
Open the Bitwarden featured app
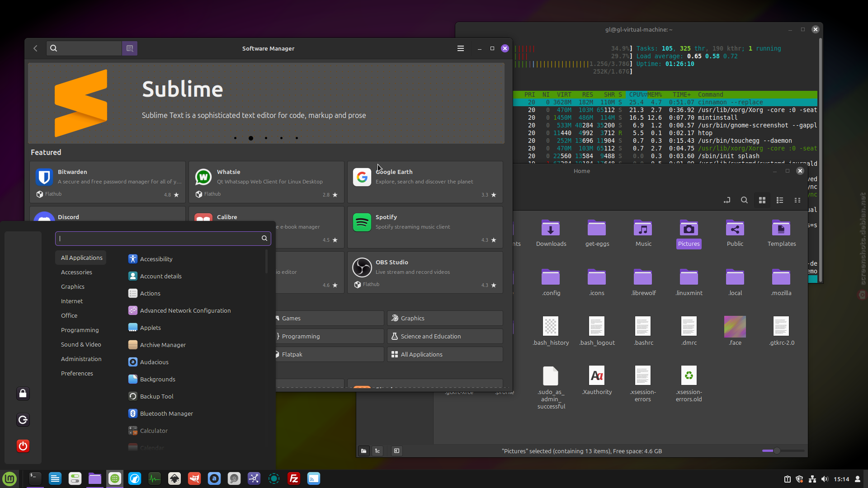pos(108,182)
